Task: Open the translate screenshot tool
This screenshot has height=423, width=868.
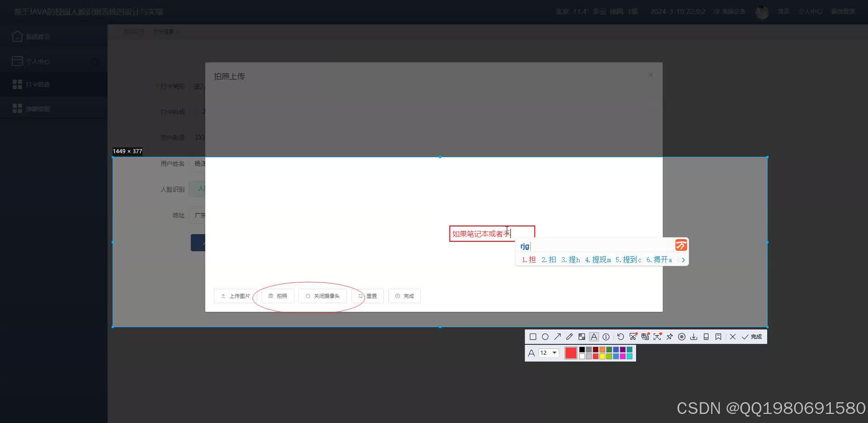Action: click(x=645, y=337)
